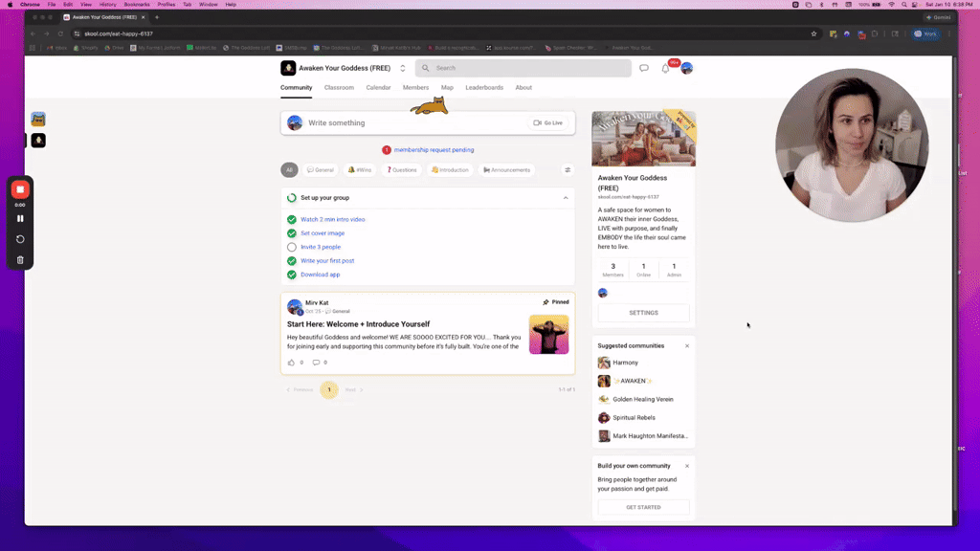Open the chat messages icon

click(644, 68)
